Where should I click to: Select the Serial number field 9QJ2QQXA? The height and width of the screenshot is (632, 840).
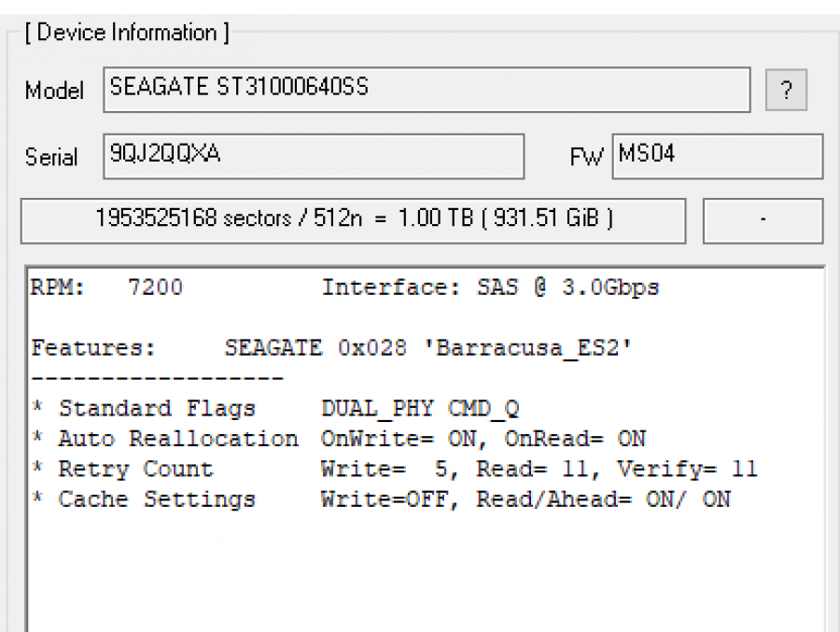(x=313, y=156)
